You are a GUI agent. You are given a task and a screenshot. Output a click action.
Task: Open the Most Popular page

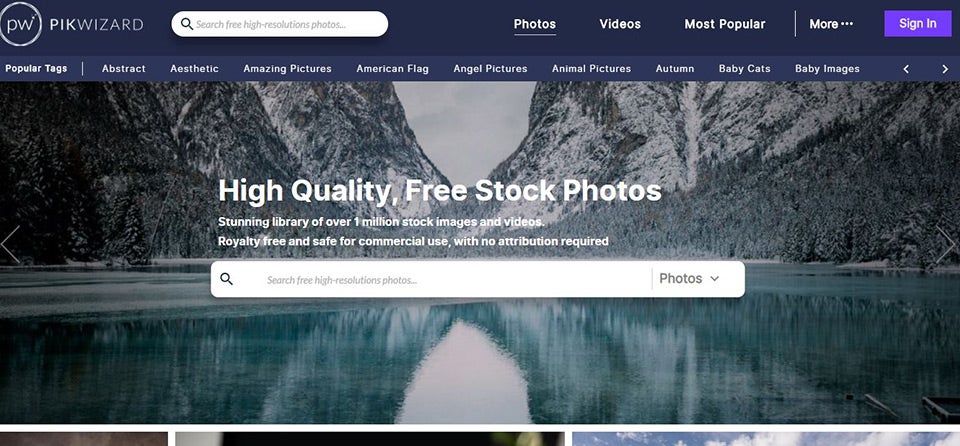[725, 24]
